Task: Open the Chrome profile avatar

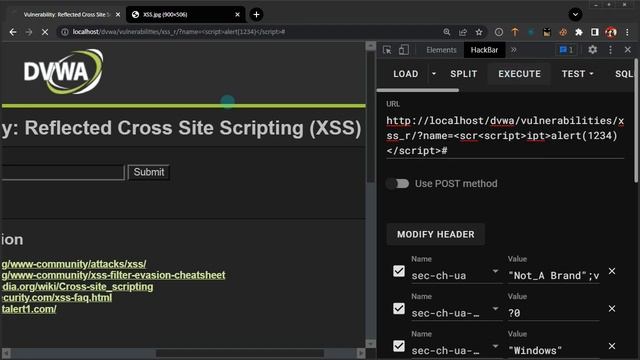Action: 611,32
